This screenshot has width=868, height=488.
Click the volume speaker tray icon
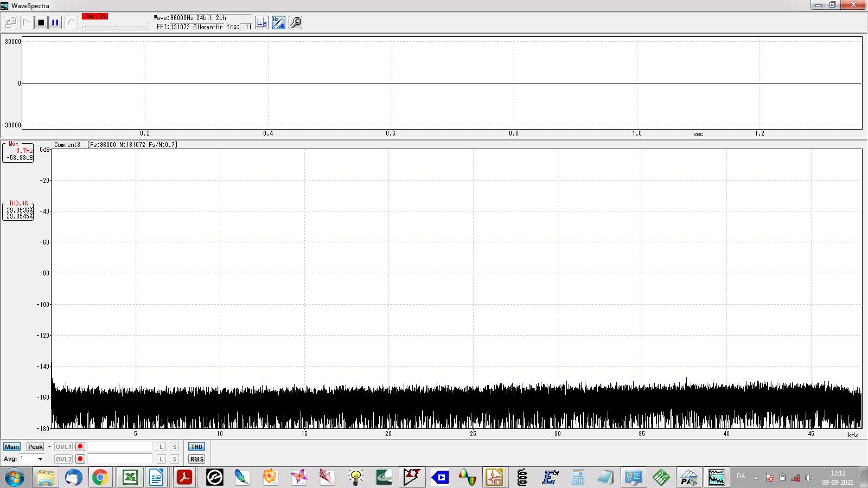[808, 478]
